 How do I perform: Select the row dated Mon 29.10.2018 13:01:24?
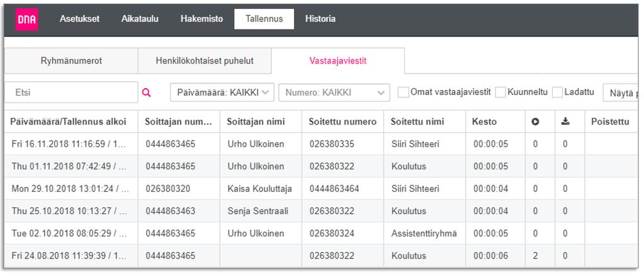point(321,189)
